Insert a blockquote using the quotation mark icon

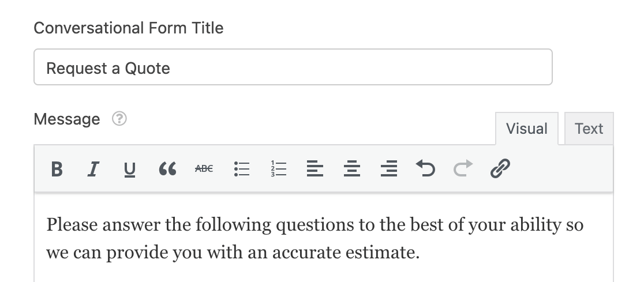coord(167,169)
